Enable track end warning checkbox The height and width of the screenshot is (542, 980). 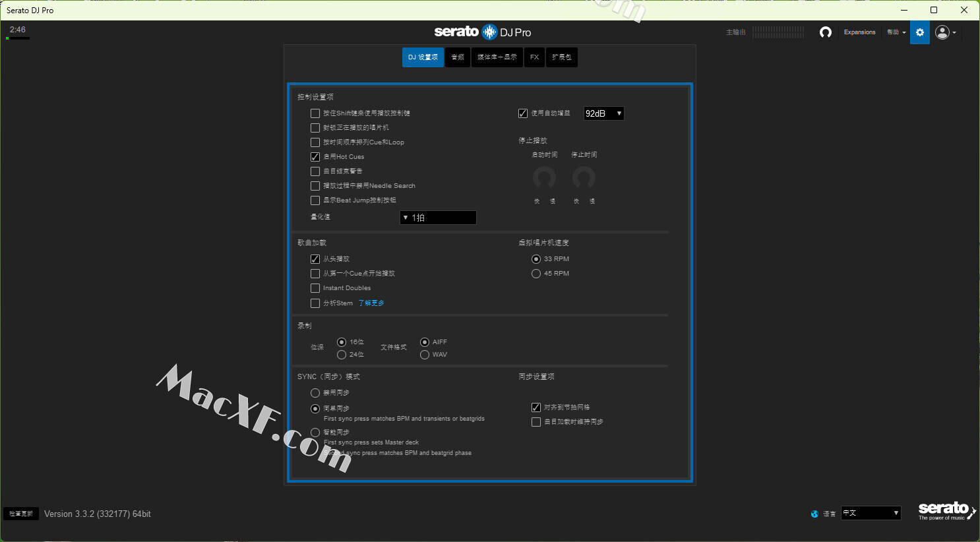(x=315, y=171)
